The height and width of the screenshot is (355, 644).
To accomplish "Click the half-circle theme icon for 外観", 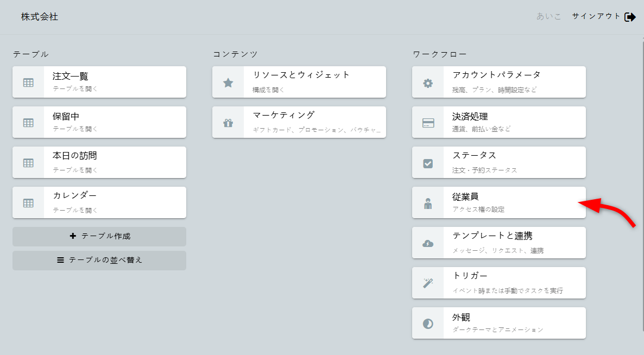I will [428, 324].
